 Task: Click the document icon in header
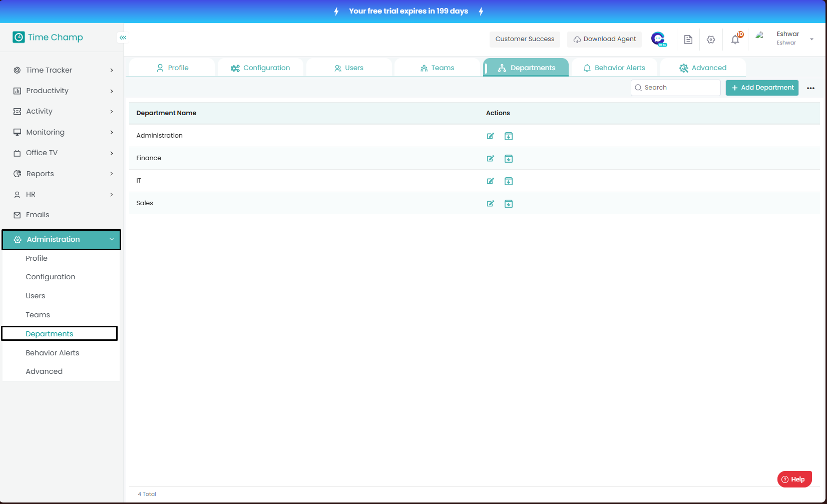688,40
